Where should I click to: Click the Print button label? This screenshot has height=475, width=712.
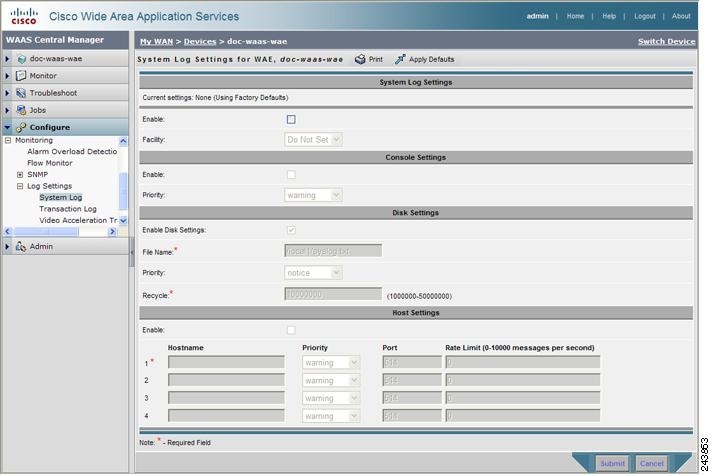point(376,59)
